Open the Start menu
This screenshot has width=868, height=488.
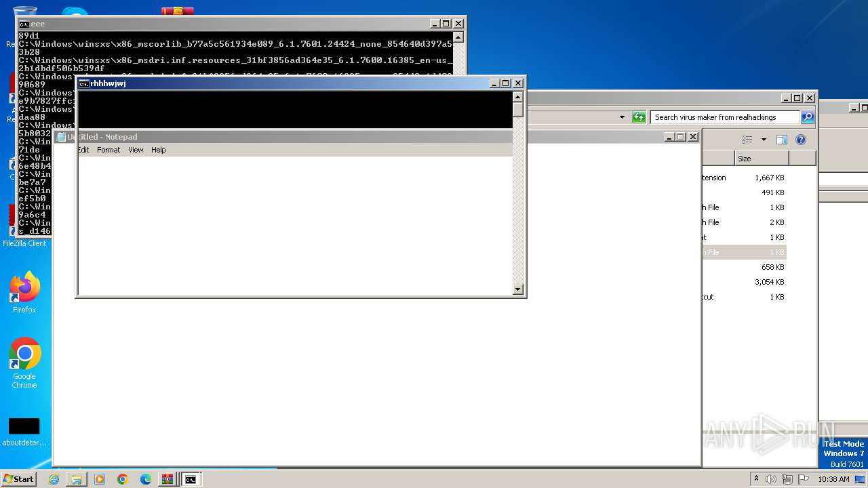point(19,479)
